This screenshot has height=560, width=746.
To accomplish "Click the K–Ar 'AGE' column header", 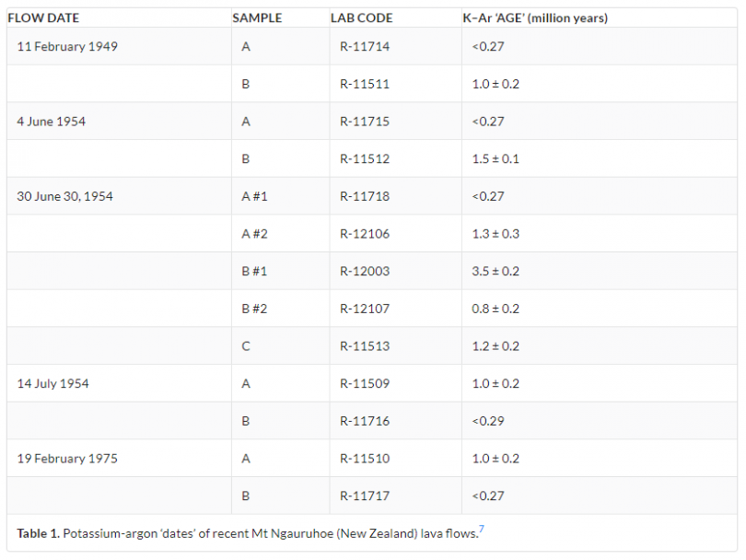I will click(534, 17).
